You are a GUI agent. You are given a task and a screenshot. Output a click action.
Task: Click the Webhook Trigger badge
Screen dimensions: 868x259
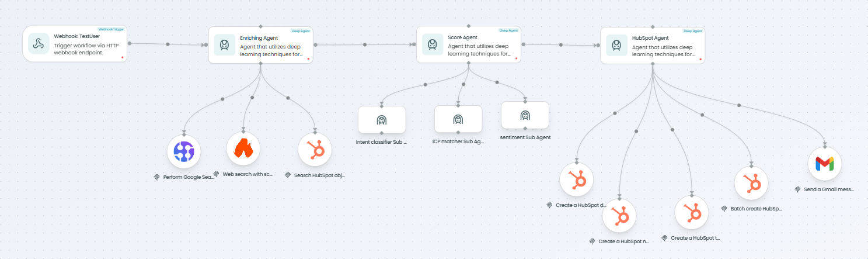coord(111,29)
